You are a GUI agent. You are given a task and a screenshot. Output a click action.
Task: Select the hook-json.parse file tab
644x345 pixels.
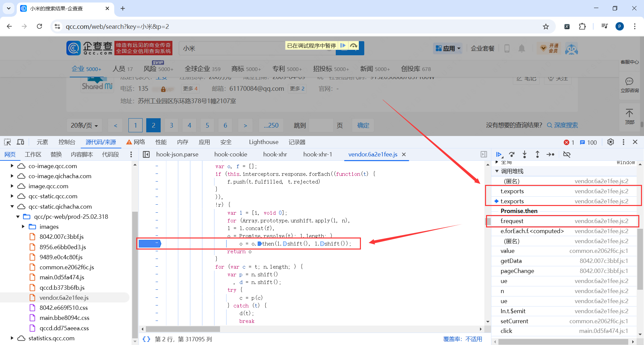point(177,154)
